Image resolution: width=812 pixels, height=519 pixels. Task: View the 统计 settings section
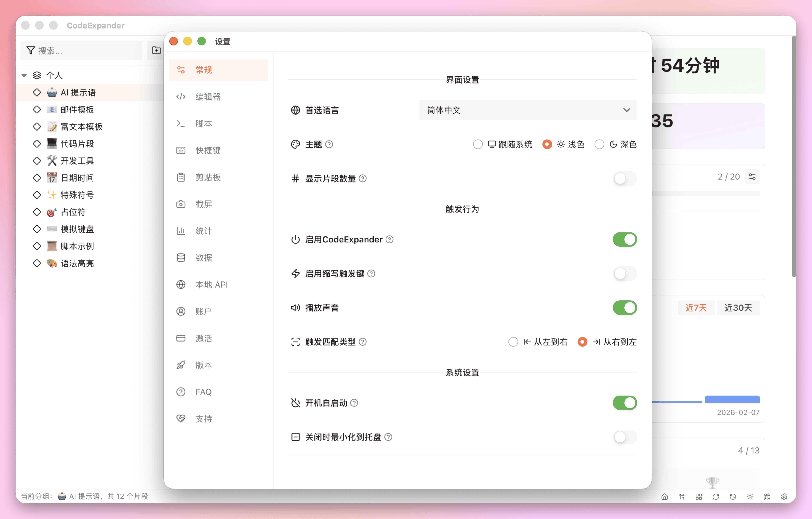point(203,231)
